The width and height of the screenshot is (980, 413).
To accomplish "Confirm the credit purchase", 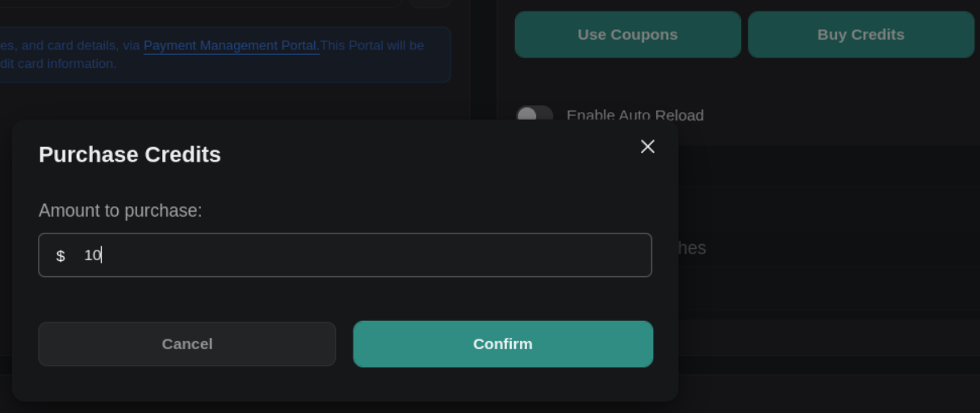I will pos(502,344).
